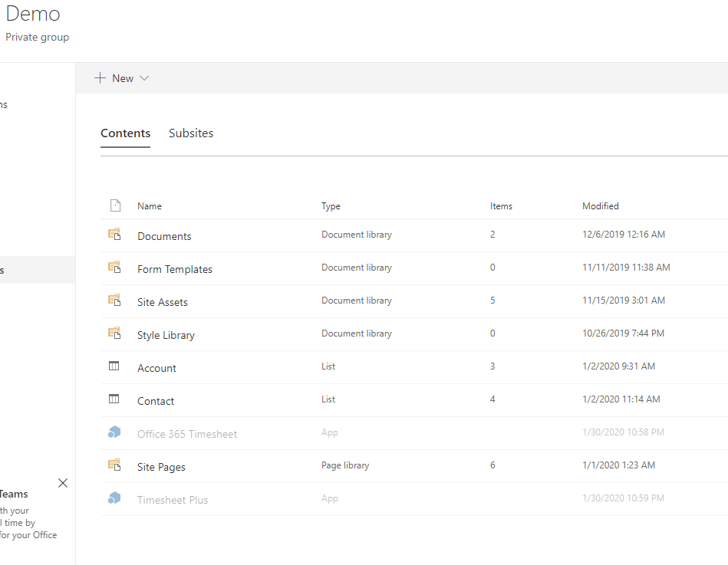Image resolution: width=728 pixels, height=565 pixels.
Task: Open the Site Assets library
Action: (x=163, y=302)
